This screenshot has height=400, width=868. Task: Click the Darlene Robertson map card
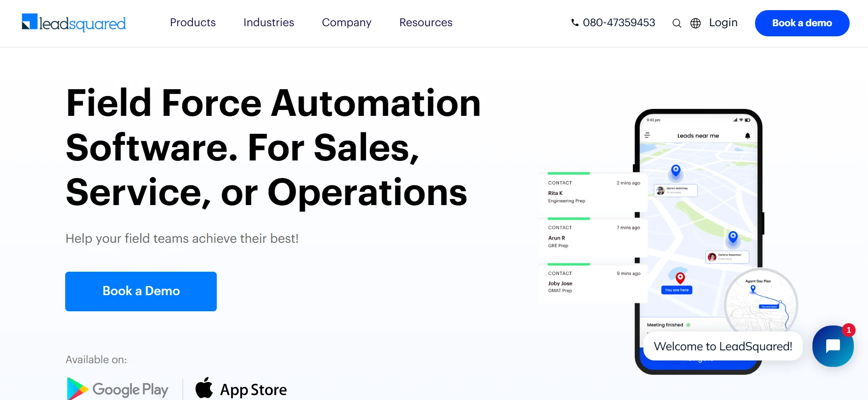(x=727, y=257)
